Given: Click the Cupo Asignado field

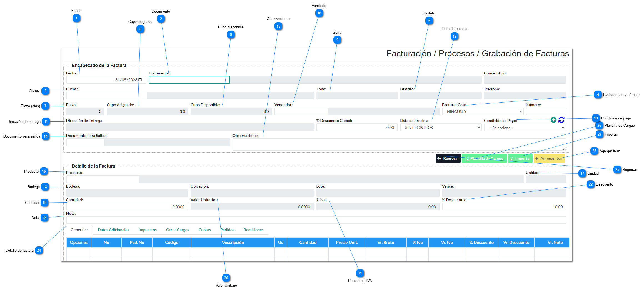Looking at the screenshot, I should [x=148, y=111].
